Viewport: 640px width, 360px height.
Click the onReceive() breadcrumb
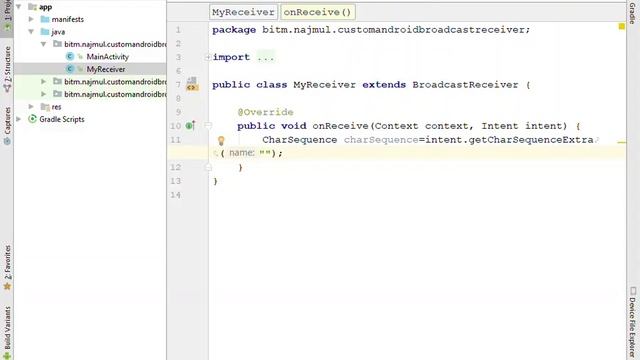317,12
